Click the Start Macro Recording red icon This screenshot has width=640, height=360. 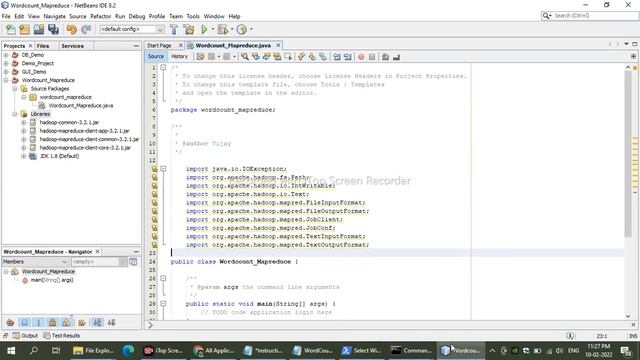click(361, 57)
